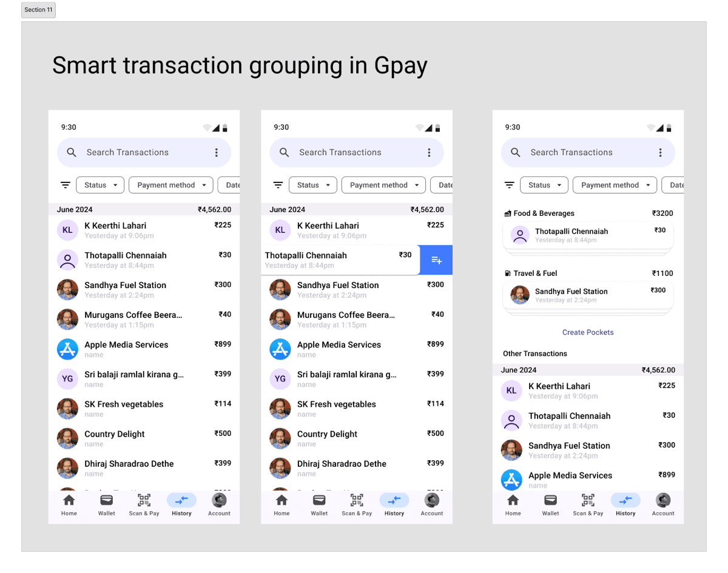Click ₹4,562.00 June total in first phone

[214, 210]
